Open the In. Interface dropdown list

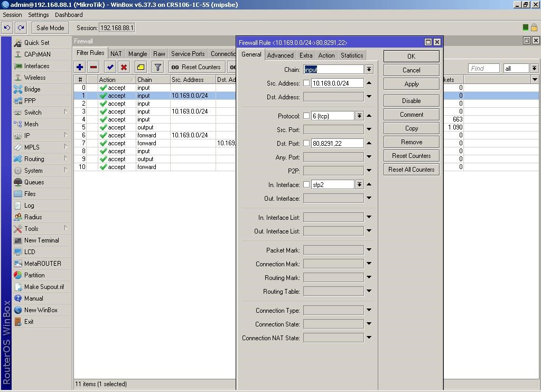click(359, 184)
